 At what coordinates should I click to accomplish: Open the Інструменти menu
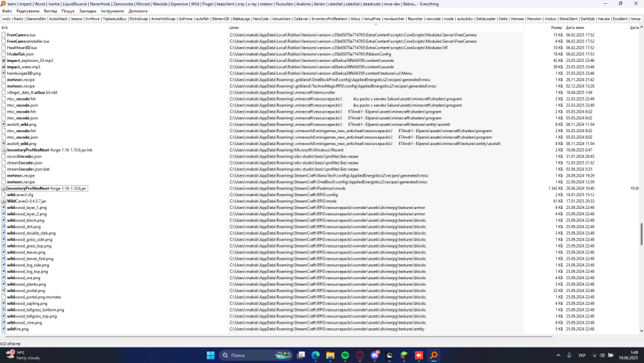tap(113, 11)
